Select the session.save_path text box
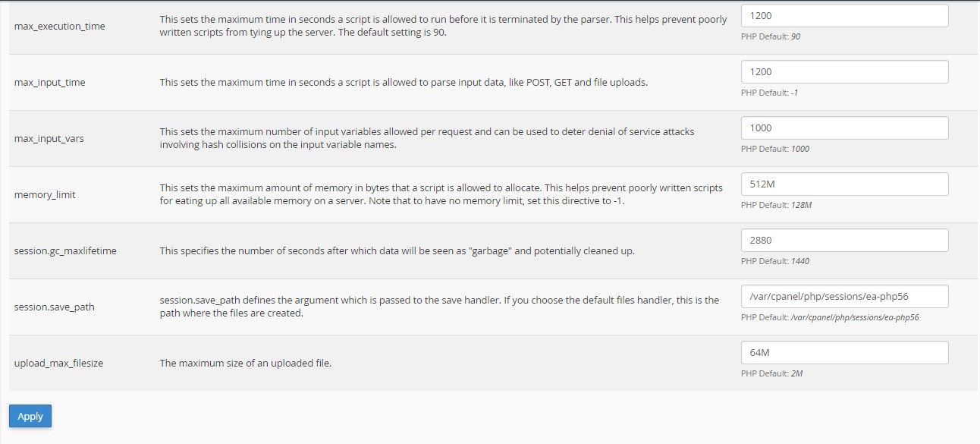Image resolution: width=980 pixels, height=444 pixels. pos(844,296)
